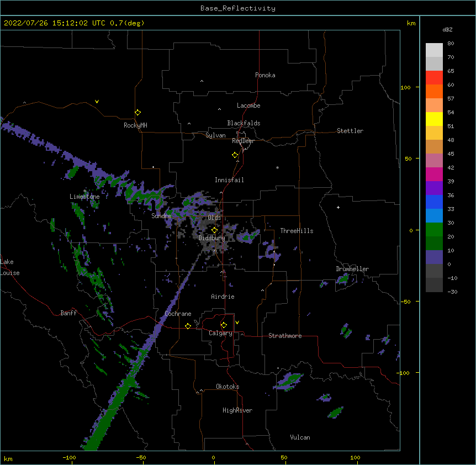Click the Ponoka city label

coord(265,75)
